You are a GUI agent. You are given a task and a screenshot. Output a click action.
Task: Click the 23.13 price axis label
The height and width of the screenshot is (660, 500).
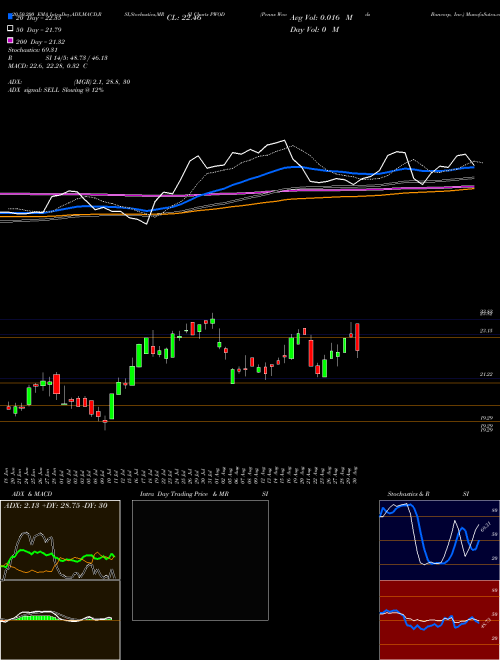(486, 331)
